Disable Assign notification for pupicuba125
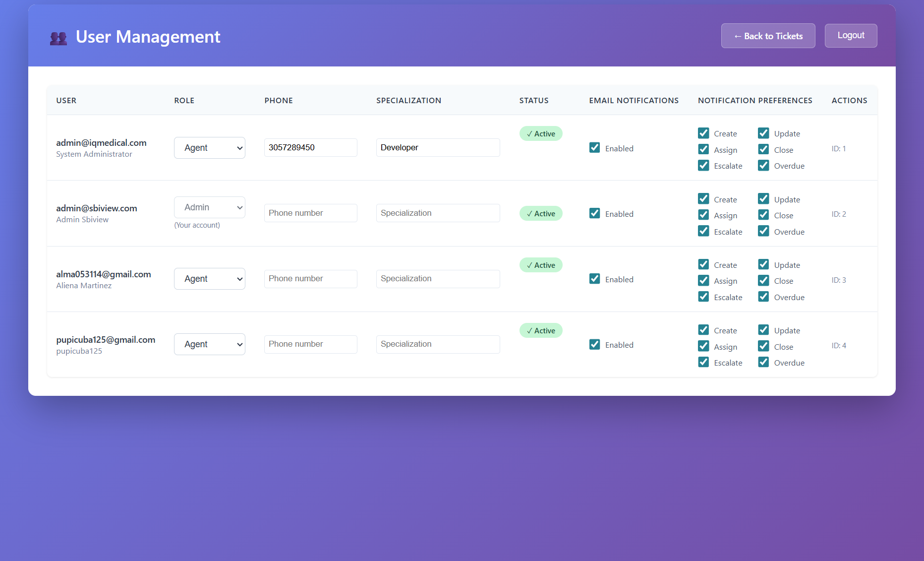 coord(703,346)
